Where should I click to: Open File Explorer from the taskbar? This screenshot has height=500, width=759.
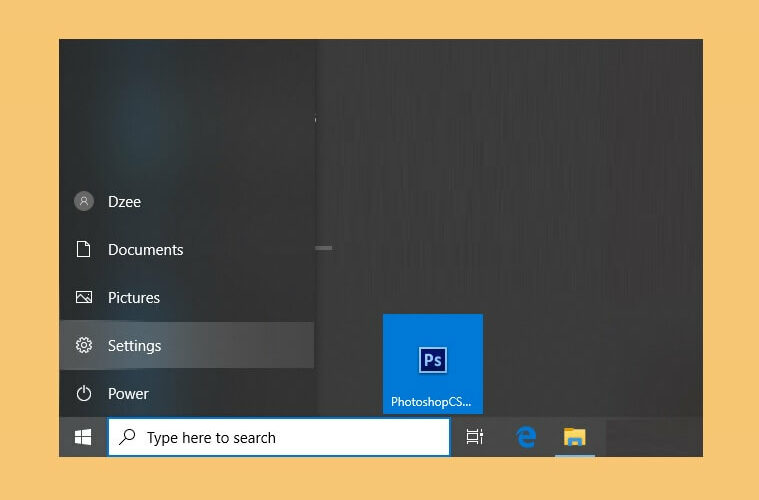point(575,437)
